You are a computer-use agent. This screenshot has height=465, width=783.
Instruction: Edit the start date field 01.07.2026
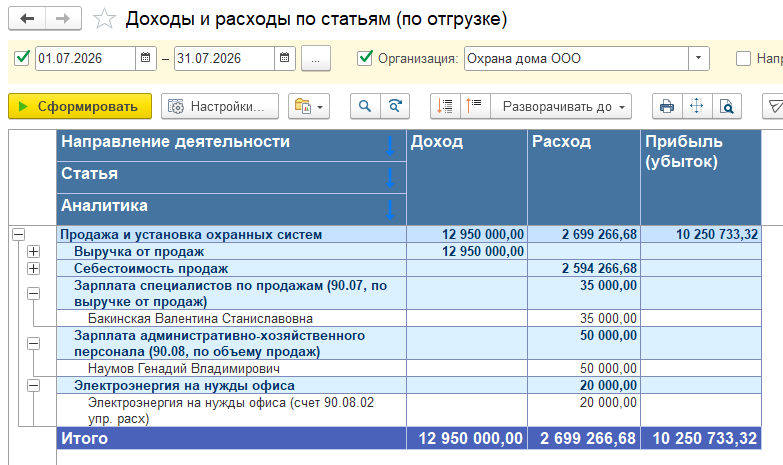85,58
